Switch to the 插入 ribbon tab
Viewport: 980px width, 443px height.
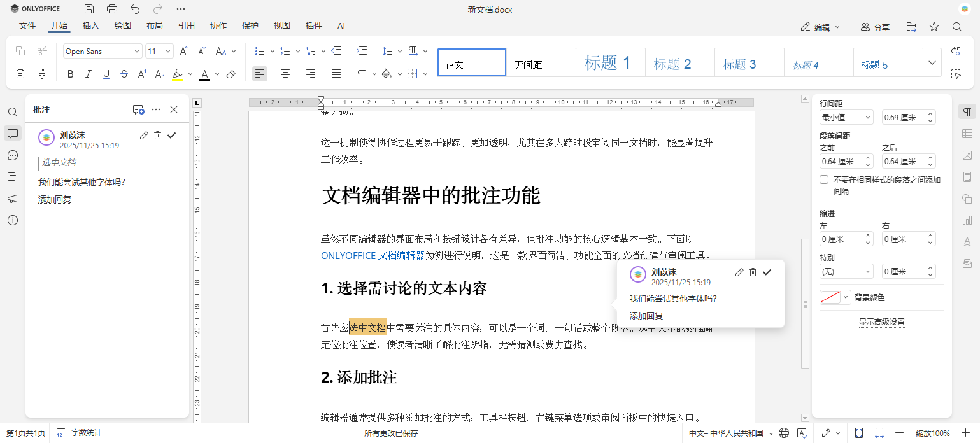[x=90, y=25]
